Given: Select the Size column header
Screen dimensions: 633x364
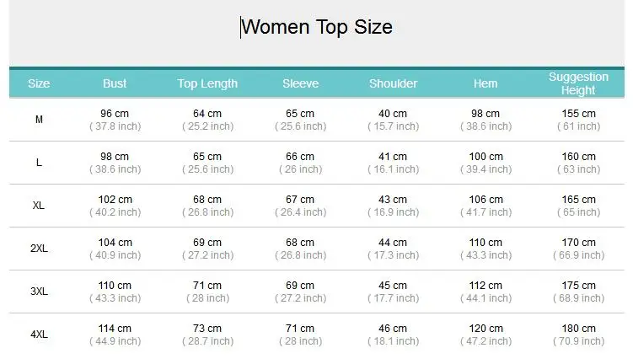Looking at the screenshot, I should click(x=39, y=83).
